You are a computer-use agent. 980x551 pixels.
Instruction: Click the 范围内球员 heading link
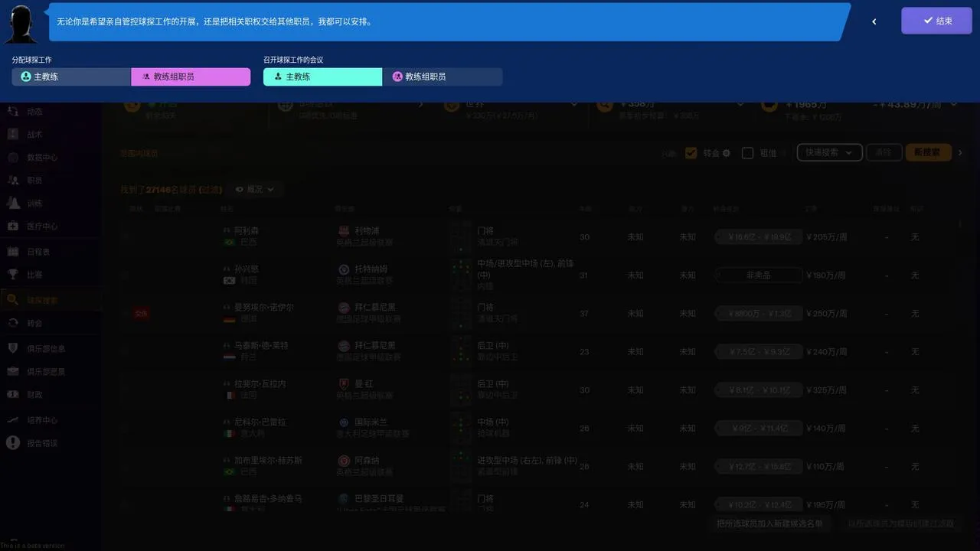tap(139, 153)
